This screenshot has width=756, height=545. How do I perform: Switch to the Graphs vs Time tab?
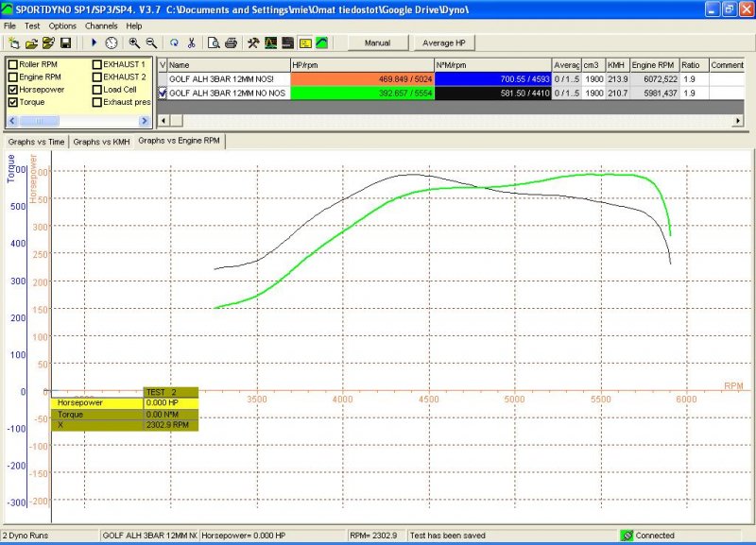click(x=36, y=142)
